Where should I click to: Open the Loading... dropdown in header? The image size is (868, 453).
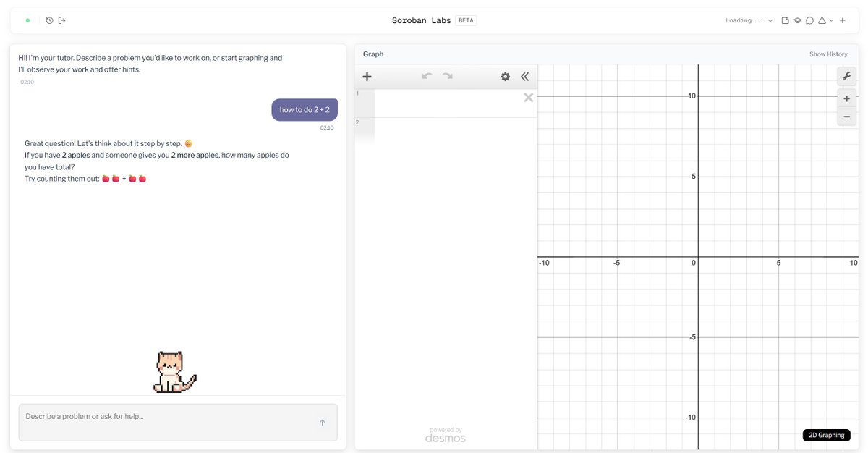749,20
